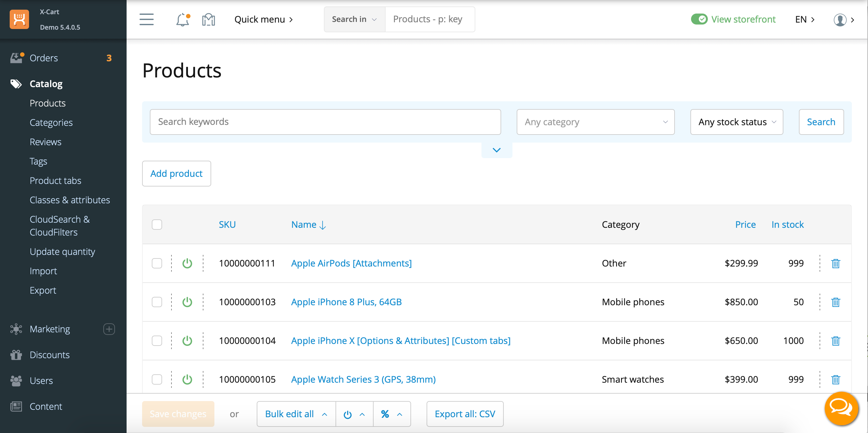Open the live chat bubble
This screenshot has width=868, height=433.
[x=842, y=408]
